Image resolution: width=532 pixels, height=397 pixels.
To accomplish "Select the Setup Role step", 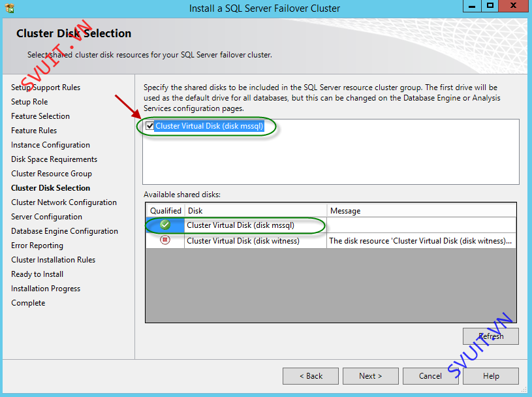I will pos(29,102).
